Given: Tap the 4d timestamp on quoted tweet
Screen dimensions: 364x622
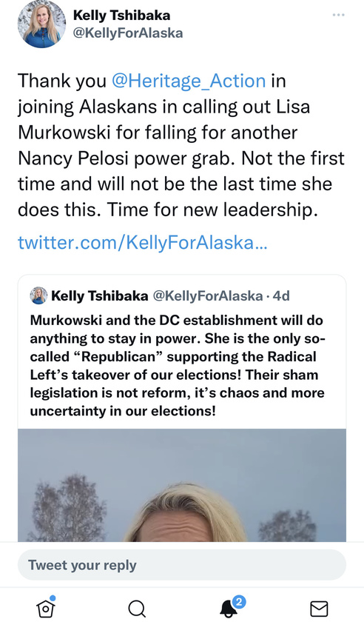Looking at the screenshot, I should tap(281, 295).
